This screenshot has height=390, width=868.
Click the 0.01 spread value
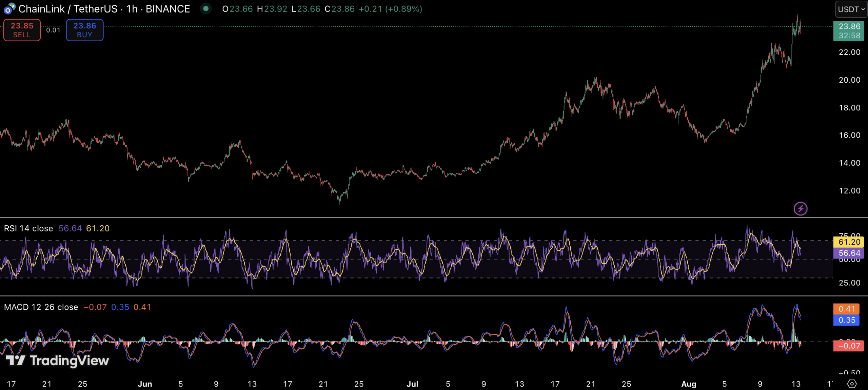coord(53,30)
